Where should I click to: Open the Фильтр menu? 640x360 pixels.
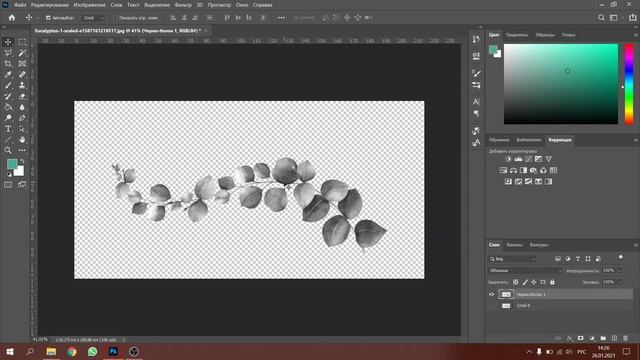[x=183, y=5]
